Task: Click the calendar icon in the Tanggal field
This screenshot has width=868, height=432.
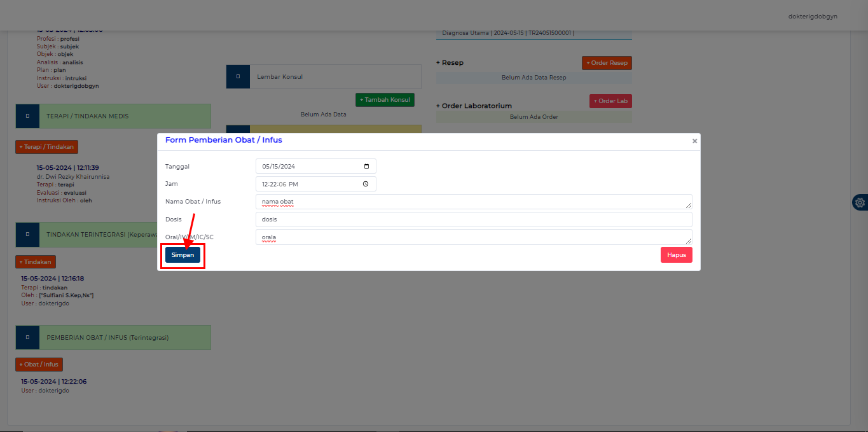Action: (366, 166)
